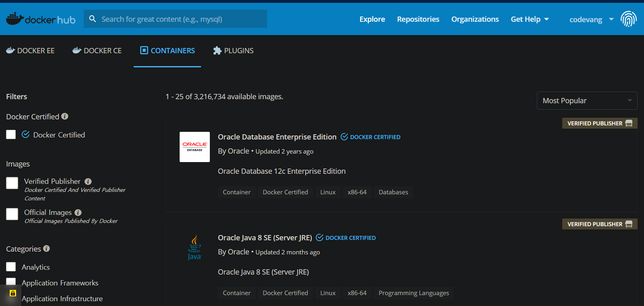Image resolution: width=644 pixels, height=306 pixels.
Task: Open Oracle Java 8 SE (Server JRE) title link
Action: 265,237
